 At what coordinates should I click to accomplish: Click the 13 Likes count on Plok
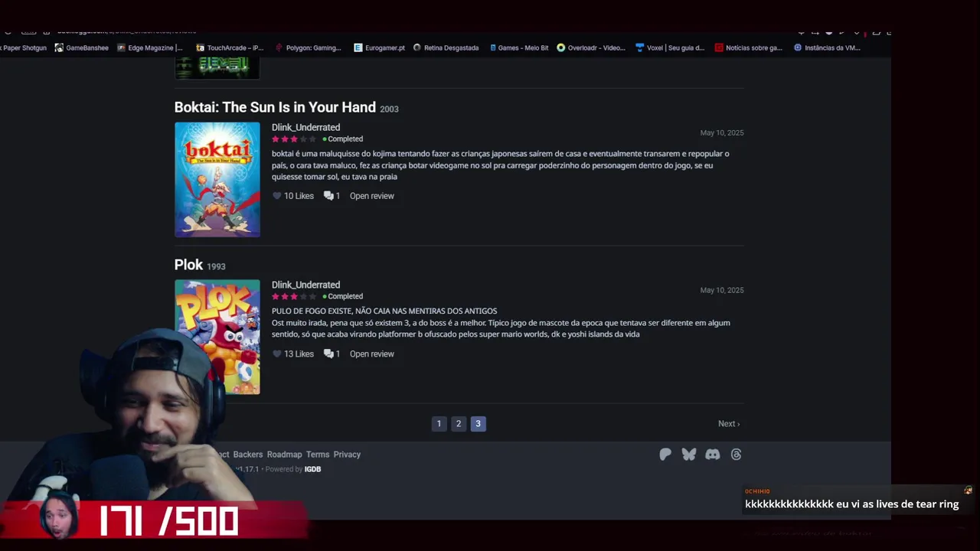[299, 354]
